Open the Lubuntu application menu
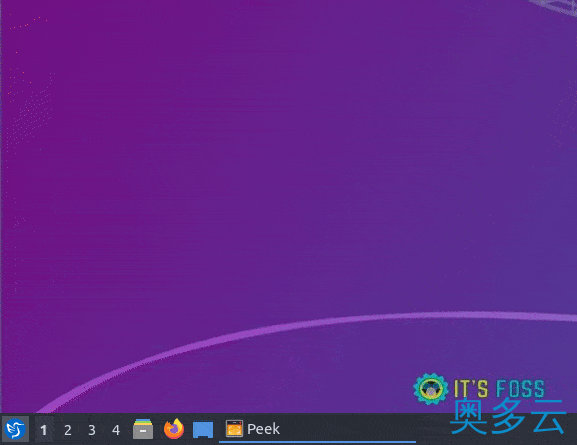 point(15,429)
